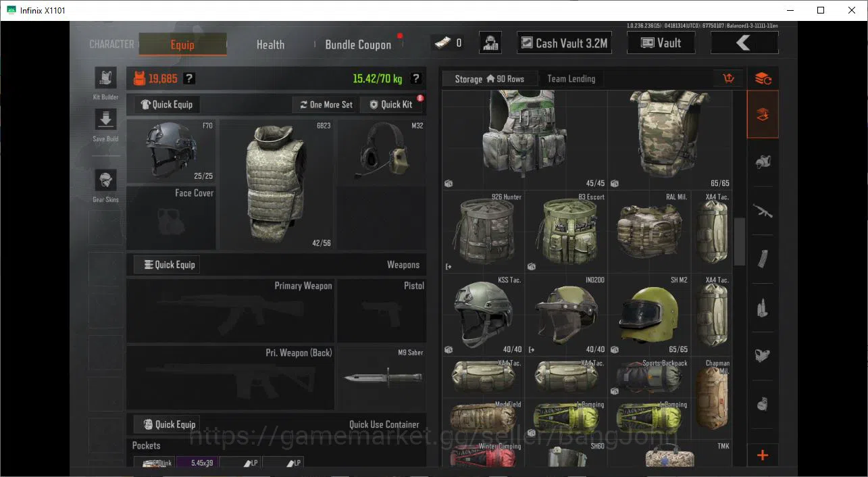This screenshot has width=868, height=477.
Task: Select XA4 Tac. bag beside SH M2 helmet
Action: [x=712, y=315]
